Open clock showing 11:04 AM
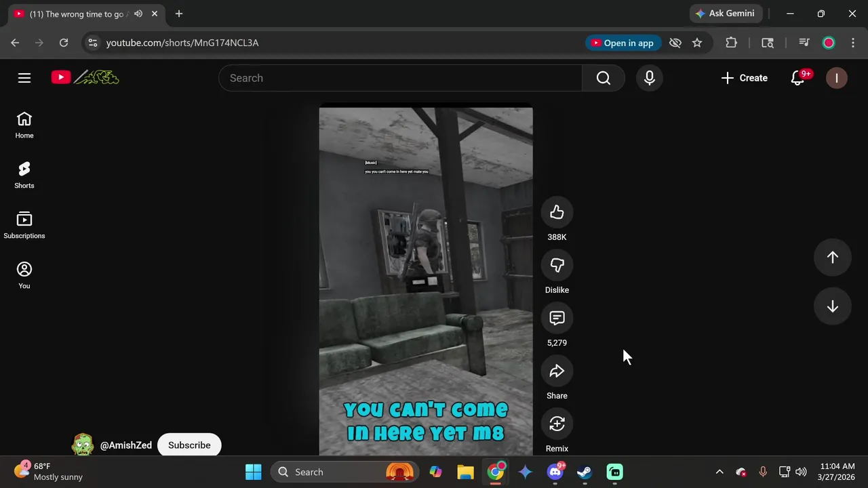 (837, 472)
